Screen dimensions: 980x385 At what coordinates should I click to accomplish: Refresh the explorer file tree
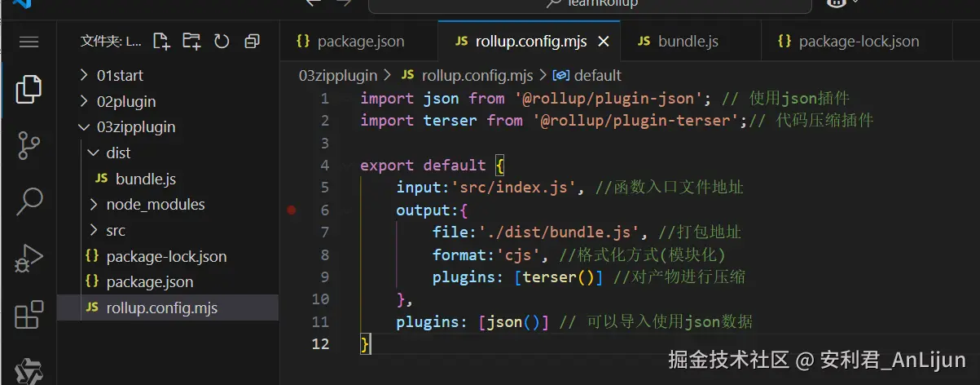tap(222, 41)
